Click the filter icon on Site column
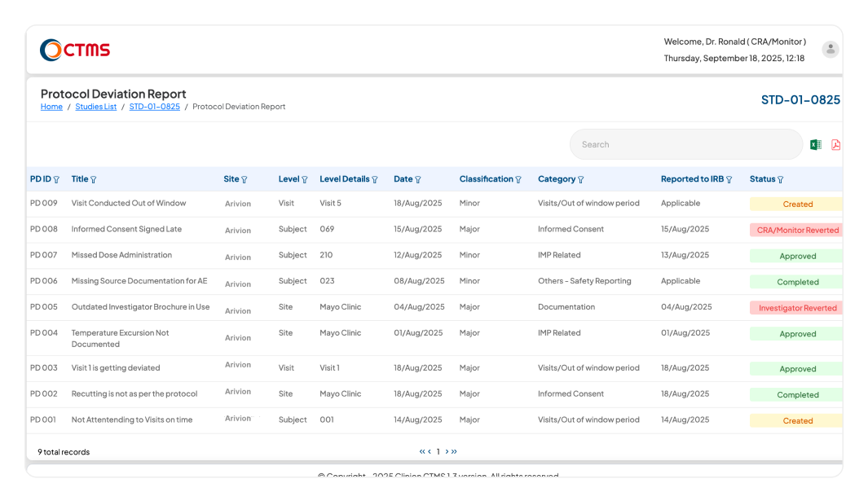Image resolution: width=868 pixels, height=501 pixels. (244, 178)
